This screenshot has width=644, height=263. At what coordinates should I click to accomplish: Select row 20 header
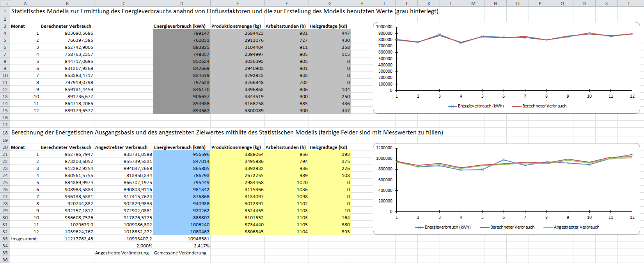click(x=5, y=147)
